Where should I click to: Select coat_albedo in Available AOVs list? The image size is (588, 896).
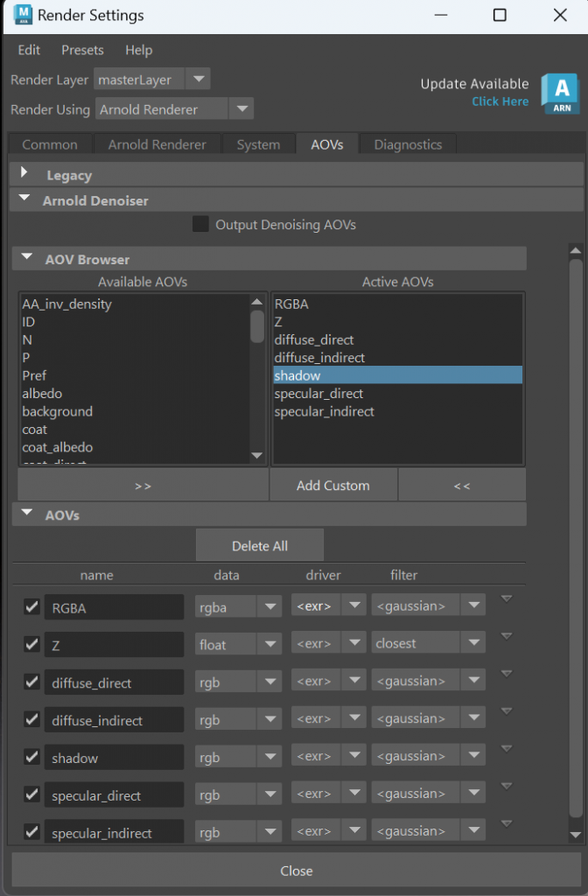[x=135, y=447]
